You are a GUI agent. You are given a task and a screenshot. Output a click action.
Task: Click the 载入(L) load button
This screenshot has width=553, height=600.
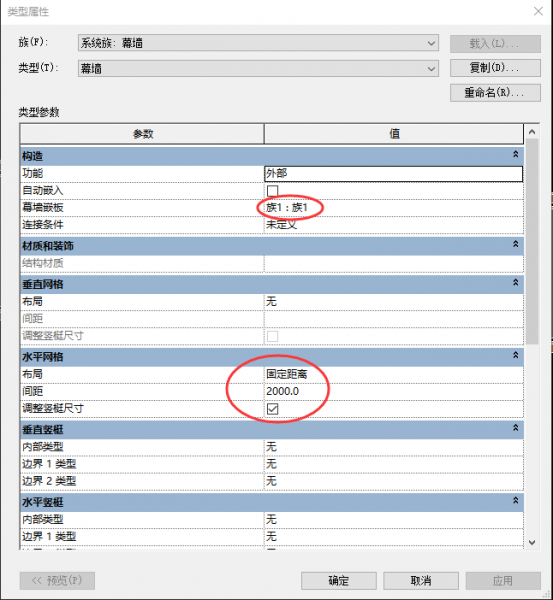[495, 44]
